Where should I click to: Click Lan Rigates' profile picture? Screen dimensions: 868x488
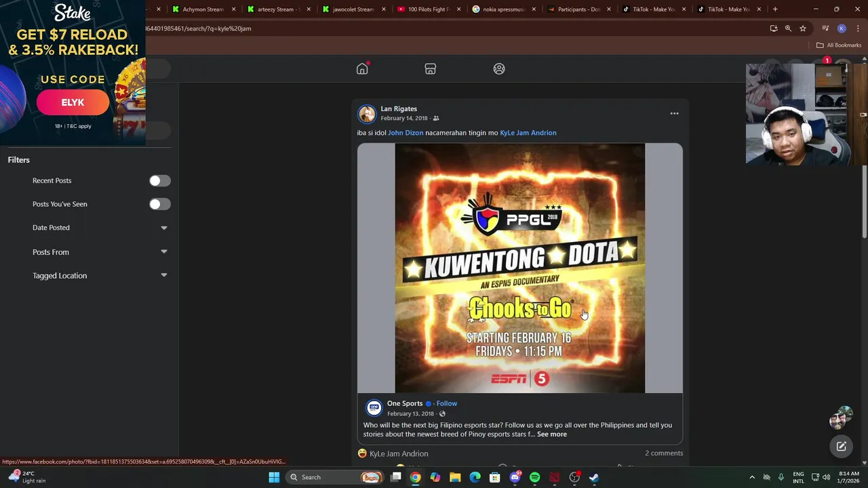[x=367, y=113]
